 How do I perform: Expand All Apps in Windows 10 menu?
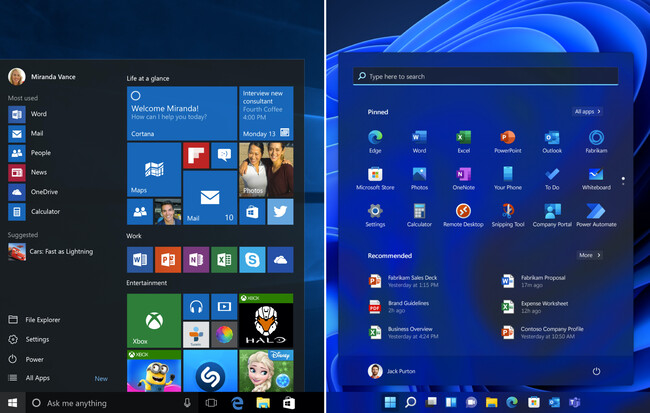(37, 378)
